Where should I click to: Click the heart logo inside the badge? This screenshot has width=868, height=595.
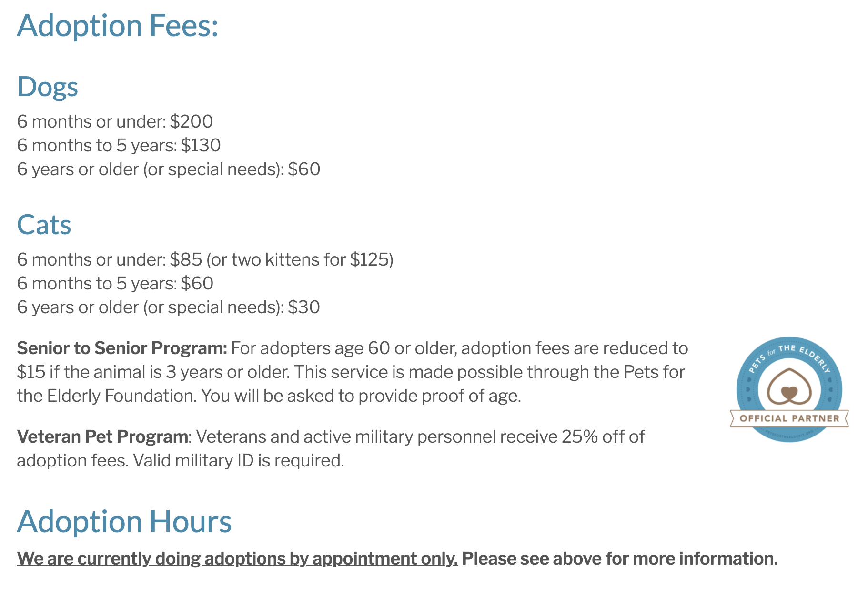[x=789, y=387]
